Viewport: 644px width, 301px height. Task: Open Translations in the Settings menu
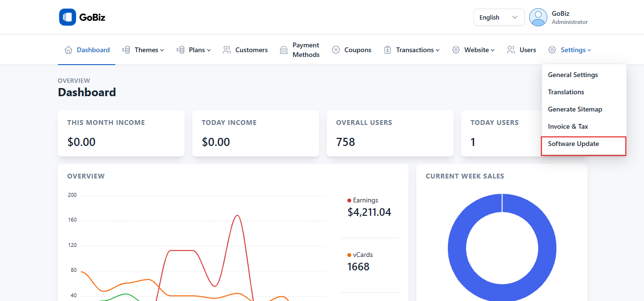coord(566,92)
